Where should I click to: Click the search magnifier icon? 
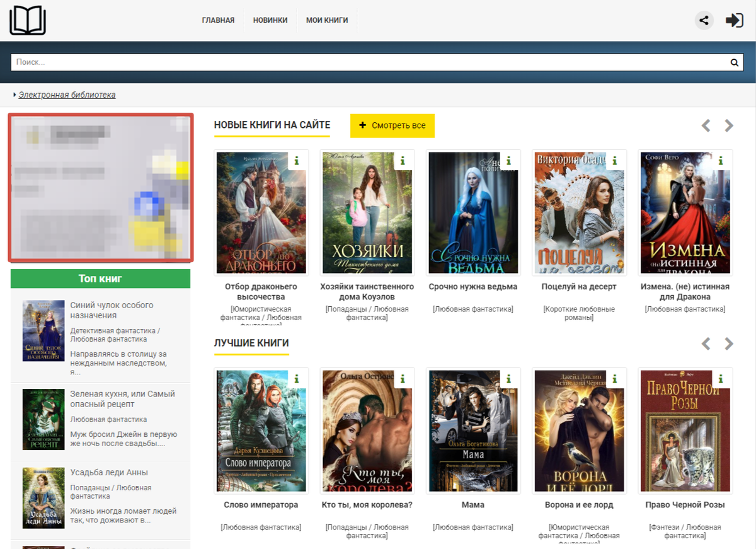pyautogui.click(x=734, y=62)
